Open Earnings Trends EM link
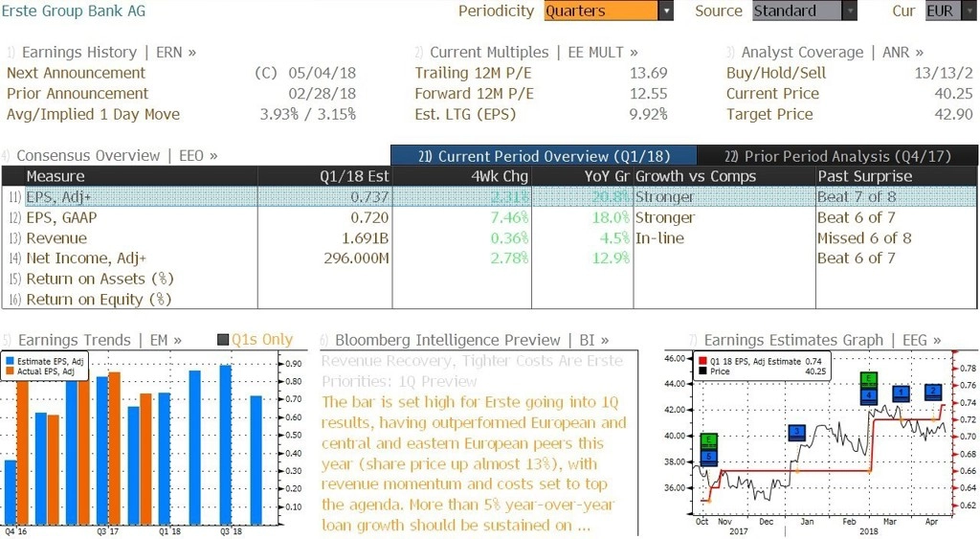Screen dimensions: 980x539 pyautogui.click(x=100, y=340)
